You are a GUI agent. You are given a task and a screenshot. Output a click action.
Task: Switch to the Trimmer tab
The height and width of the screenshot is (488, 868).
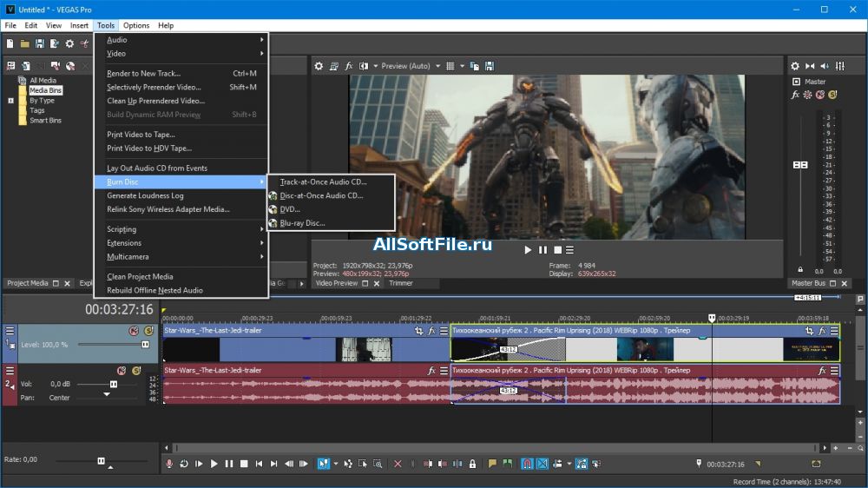click(401, 283)
